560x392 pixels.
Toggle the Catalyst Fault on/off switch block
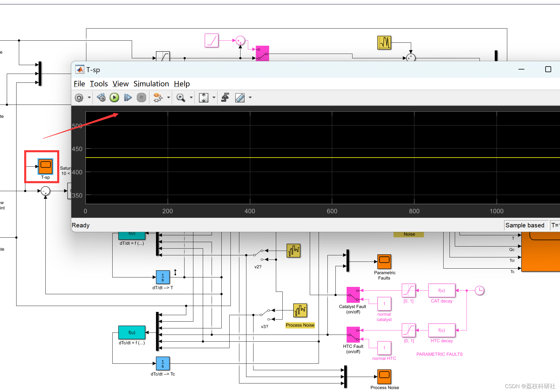click(x=353, y=295)
